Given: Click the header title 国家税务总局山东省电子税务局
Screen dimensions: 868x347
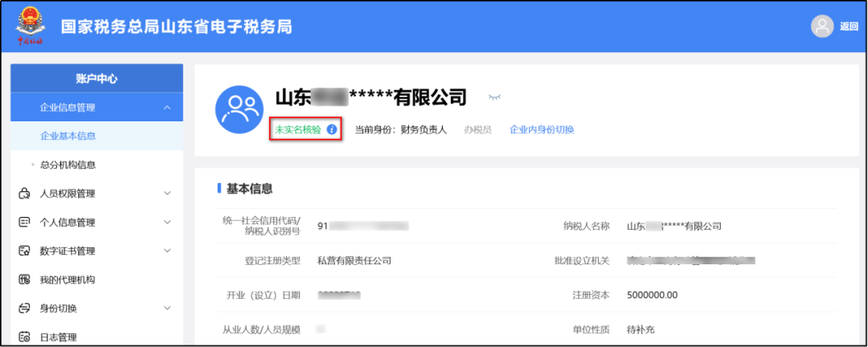Looking at the screenshot, I should tap(176, 27).
